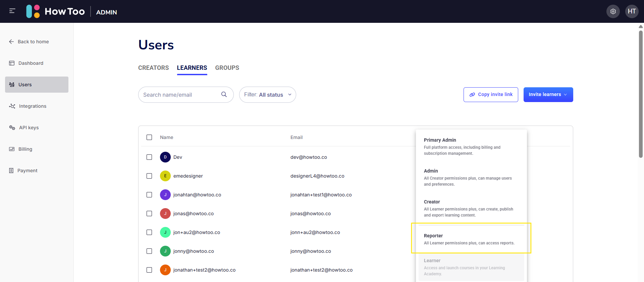
Task: Click the search magnifier icon
Action: (224, 95)
